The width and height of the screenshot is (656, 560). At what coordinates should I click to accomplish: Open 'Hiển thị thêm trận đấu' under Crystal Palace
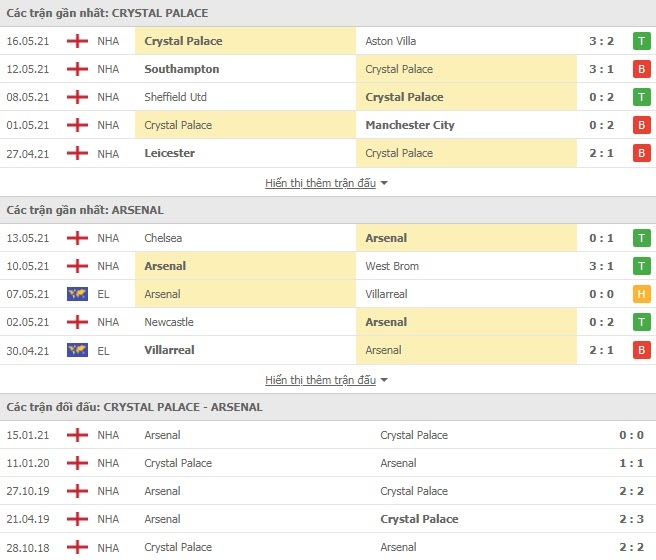(320, 183)
